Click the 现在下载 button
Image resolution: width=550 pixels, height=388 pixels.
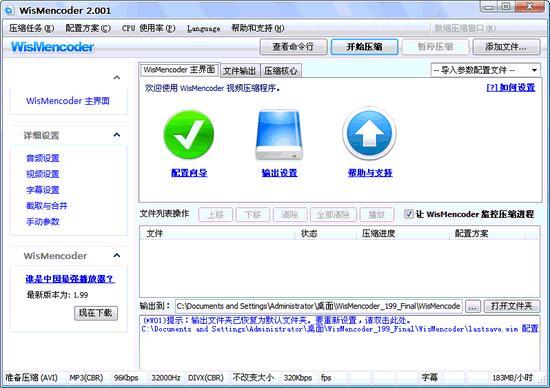(x=96, y=313)
